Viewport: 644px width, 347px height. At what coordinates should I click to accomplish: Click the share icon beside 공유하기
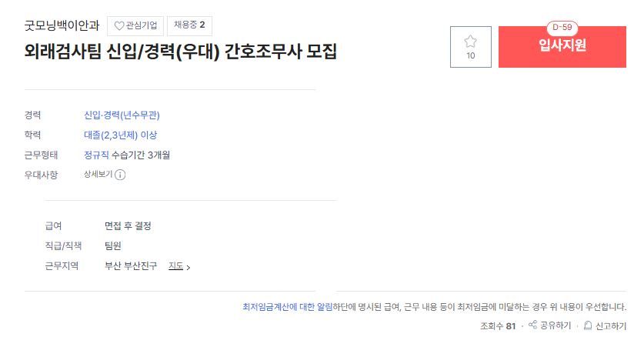tap(532, 325)
